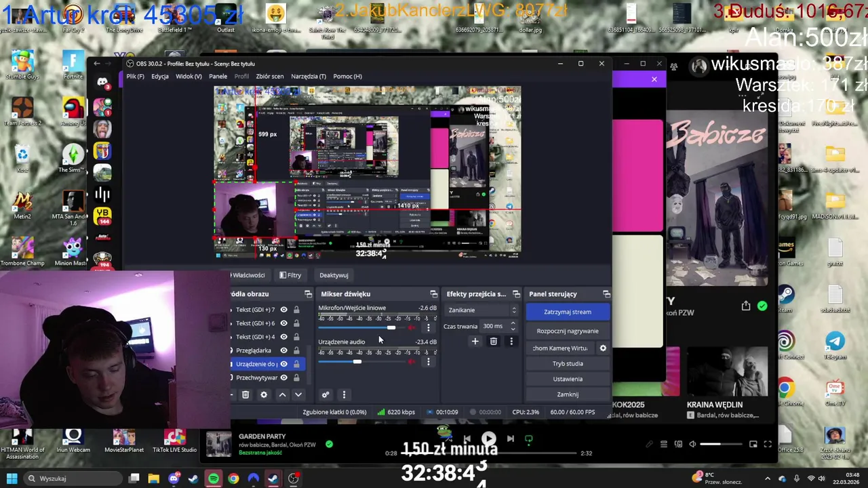Image resolution: width=868 pixels, height=488 pixels.
Task: Mute Urządzenie audio speaker icon
Action: [x=411, y=362]
